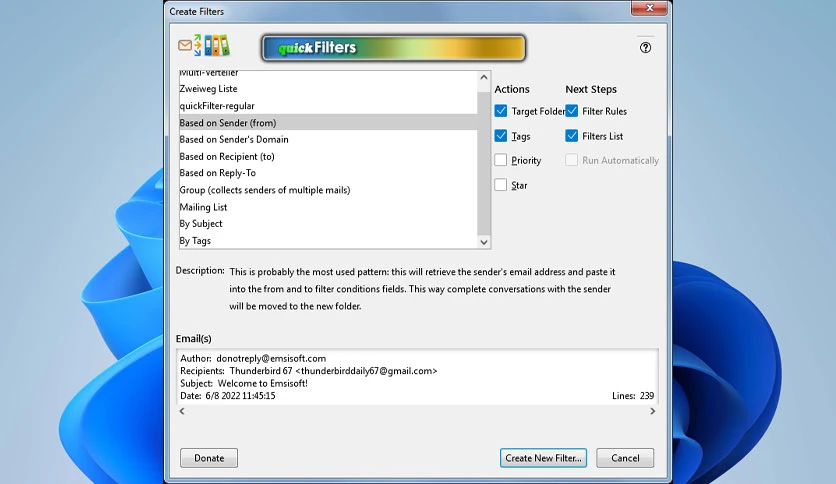Click the quickFilters logo banner
The width and height of the screenshot is (836, 484).
tap(393, 48)
